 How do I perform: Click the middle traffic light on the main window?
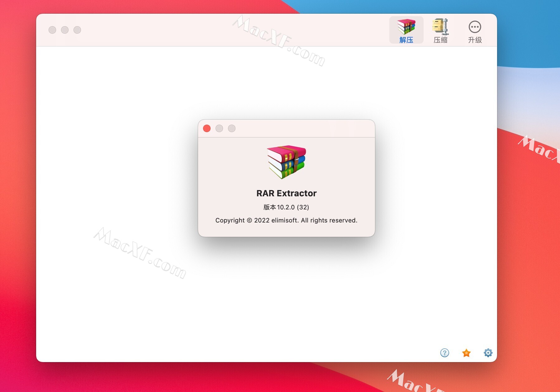[x=65, y=30]
